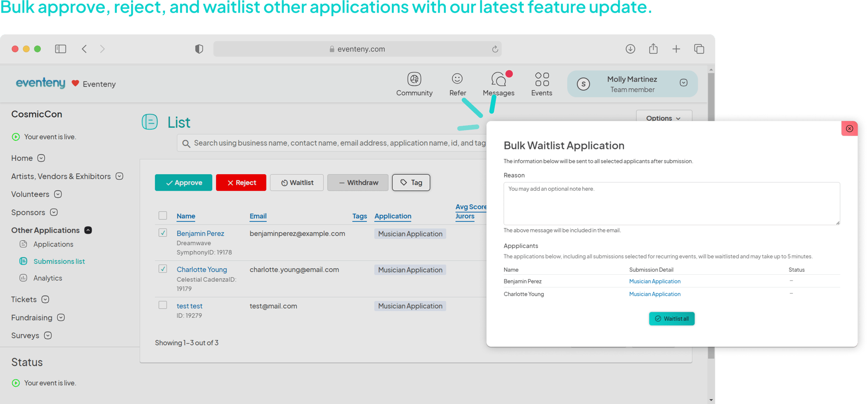Uncheck the Charlotte Young row checkbox
Viewport: 868px width, 404px height.
click(163, 269)
